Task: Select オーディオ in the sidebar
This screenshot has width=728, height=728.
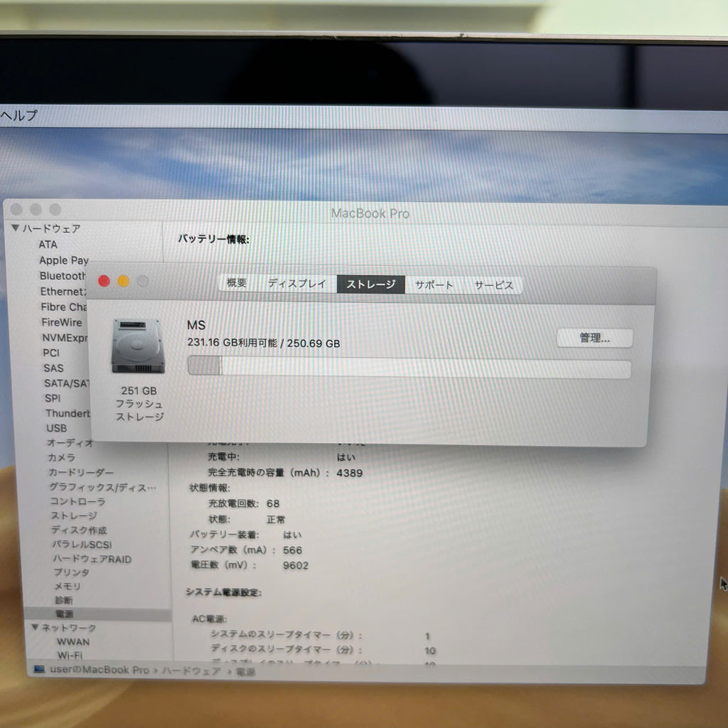Action: click(x=70, y=443)
